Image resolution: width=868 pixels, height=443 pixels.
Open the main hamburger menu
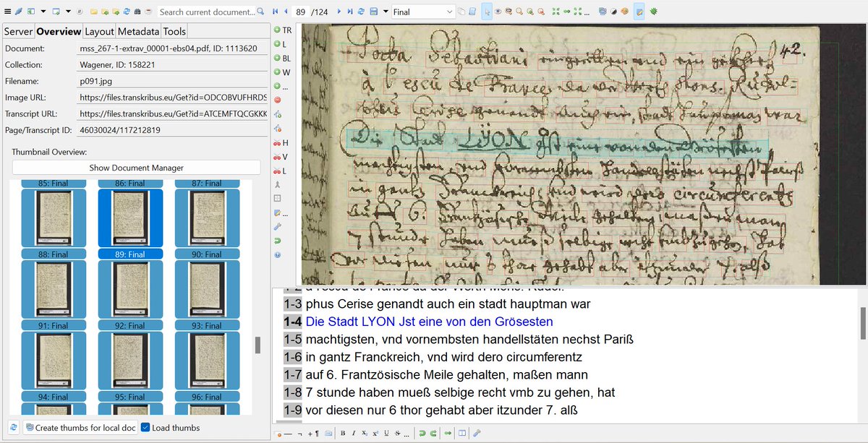pos(7,12)
